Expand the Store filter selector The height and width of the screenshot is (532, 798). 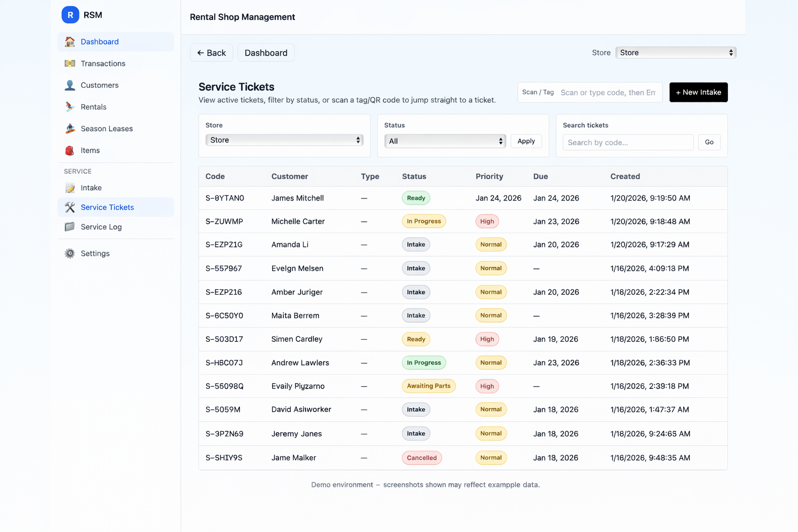(x=284, y=140)
